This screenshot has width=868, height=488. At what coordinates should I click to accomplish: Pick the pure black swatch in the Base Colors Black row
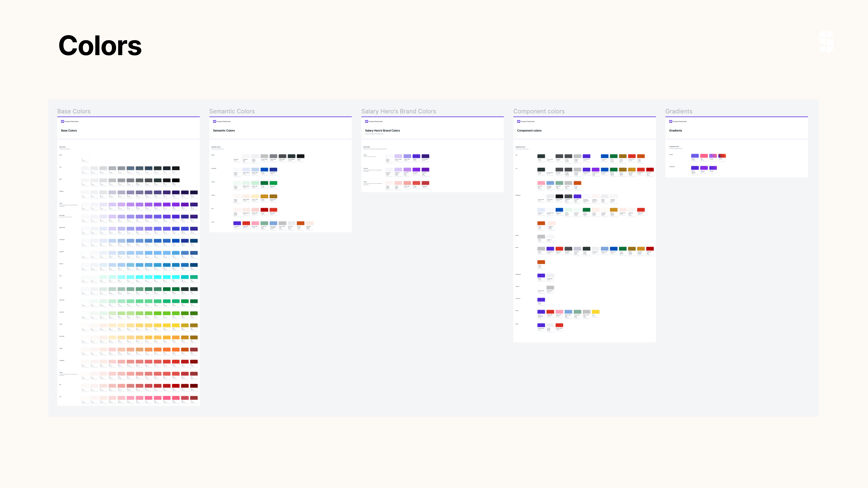176,181
